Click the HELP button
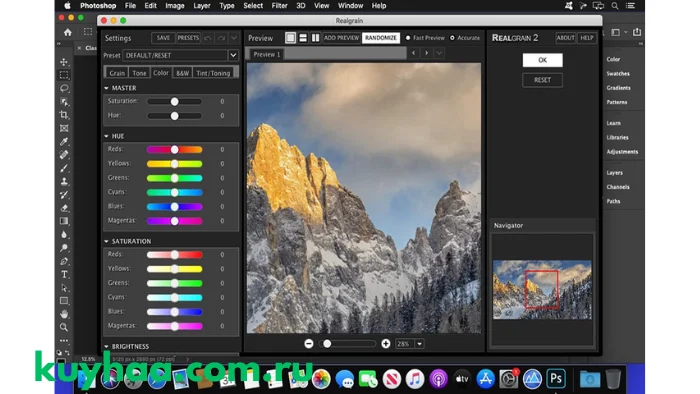This screenshot has height=394, width=700. point(587,38)
